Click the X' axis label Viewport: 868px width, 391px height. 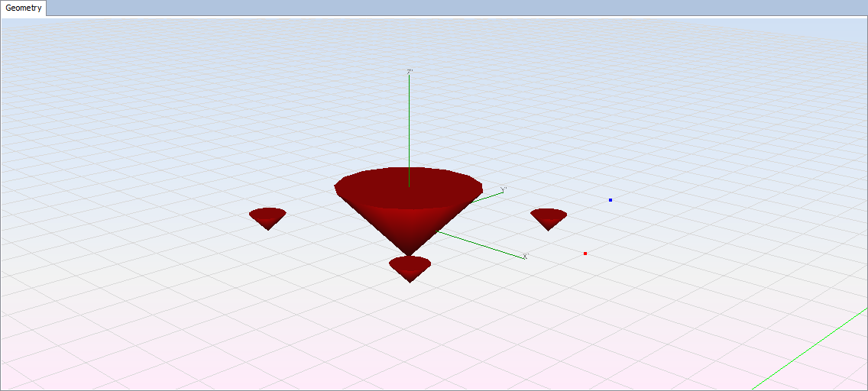526,257
